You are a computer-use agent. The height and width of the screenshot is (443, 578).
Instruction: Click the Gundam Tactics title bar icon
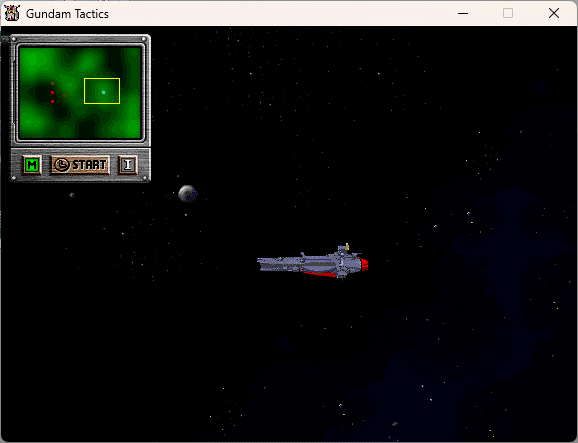tap(12, 13)
